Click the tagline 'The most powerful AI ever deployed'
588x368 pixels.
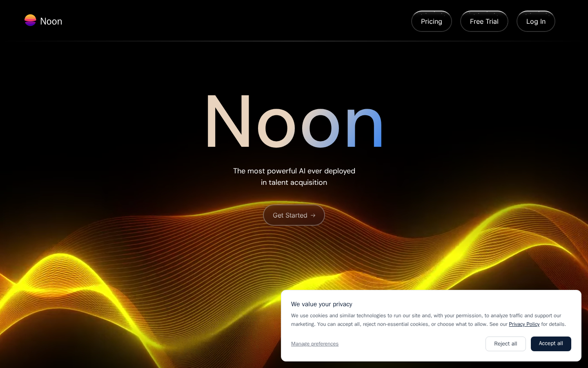[x=294, y=171]
